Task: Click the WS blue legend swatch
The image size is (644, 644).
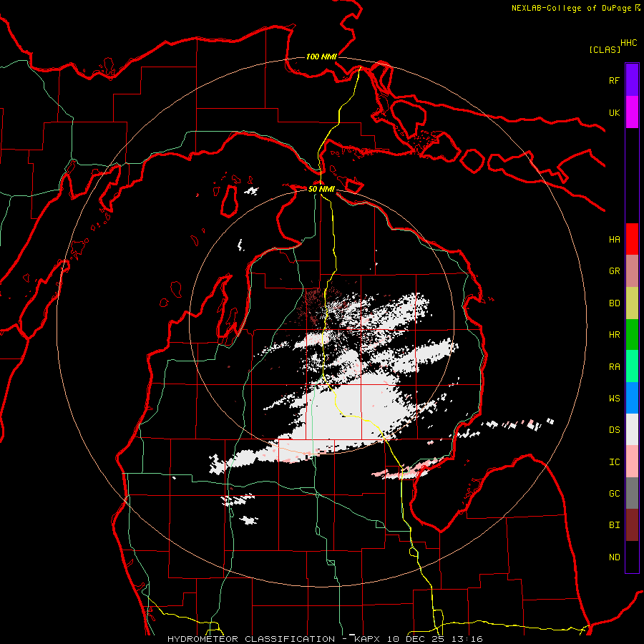Action: tap(632, 398)
